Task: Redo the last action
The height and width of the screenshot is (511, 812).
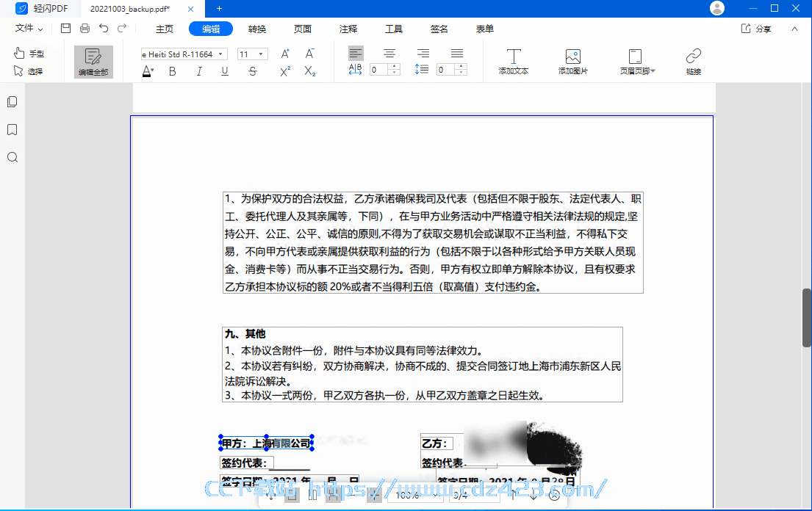Action: 122,29
